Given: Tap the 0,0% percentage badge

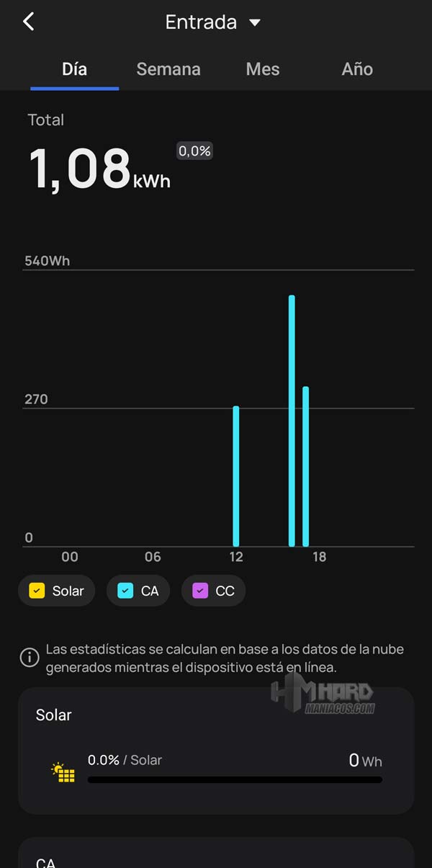Looking at the screenshot, I should pyautogui.click(x=194, y=151).
